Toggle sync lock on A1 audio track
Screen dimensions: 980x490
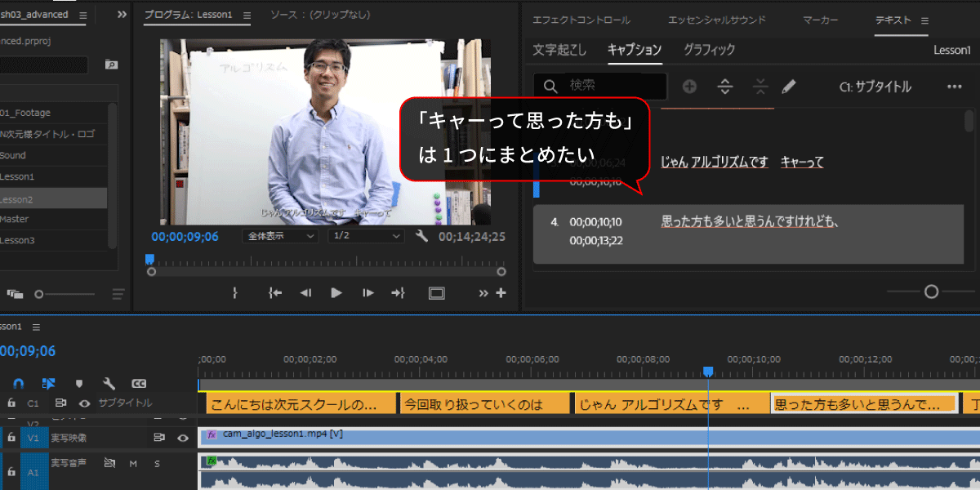(x=109, y=463)
